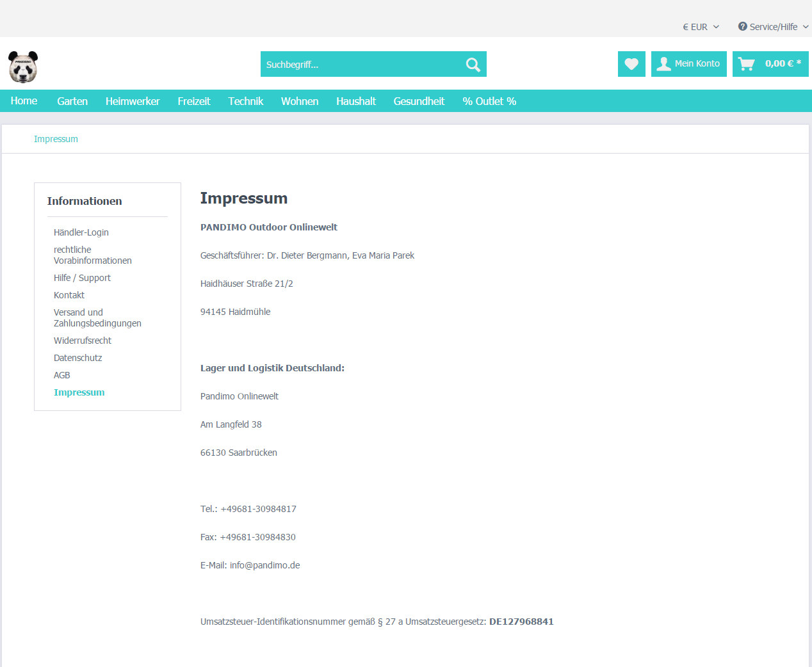The width and height of the screenshot is (812, 667).
Task: Open the EUR currency dropdown
Action: click(701, 27)
